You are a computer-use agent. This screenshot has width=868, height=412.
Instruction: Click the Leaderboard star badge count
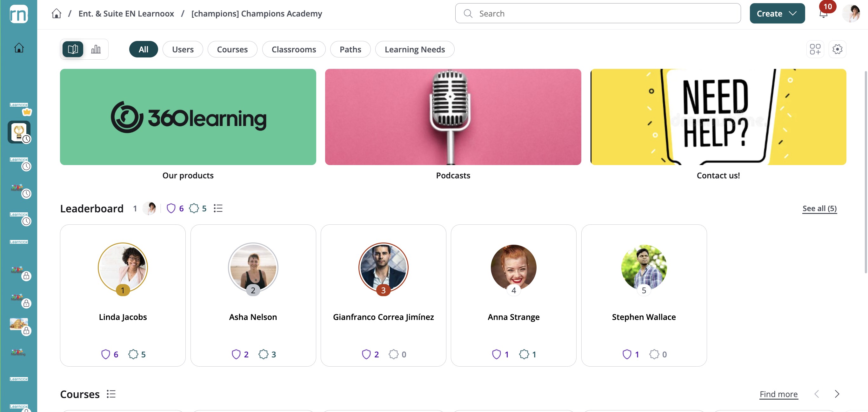pos(198,208)
